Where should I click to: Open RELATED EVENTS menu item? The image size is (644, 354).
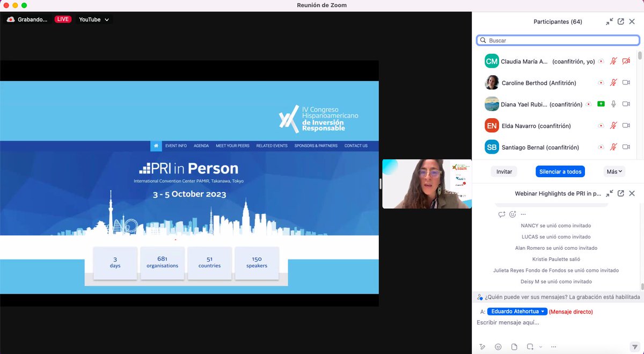272,146
